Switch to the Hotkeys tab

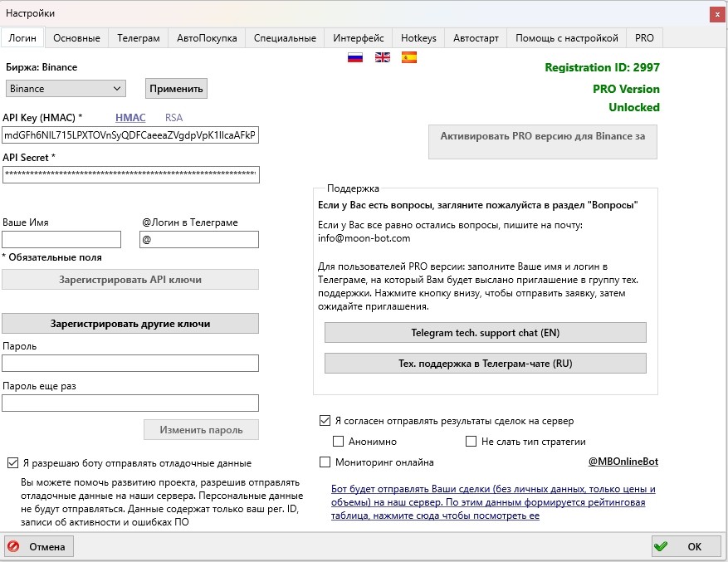(x=418, y=37)
